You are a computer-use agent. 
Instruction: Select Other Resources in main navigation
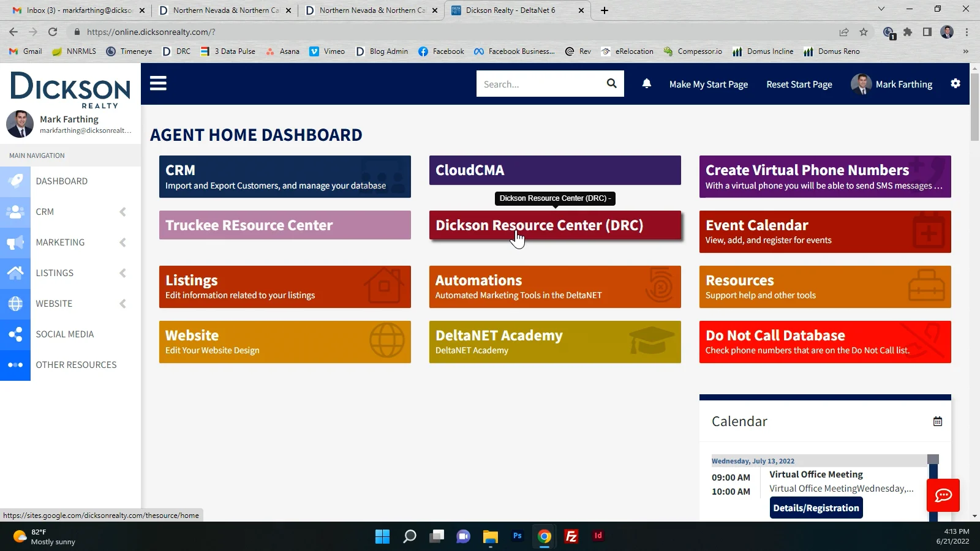[76, 365]
